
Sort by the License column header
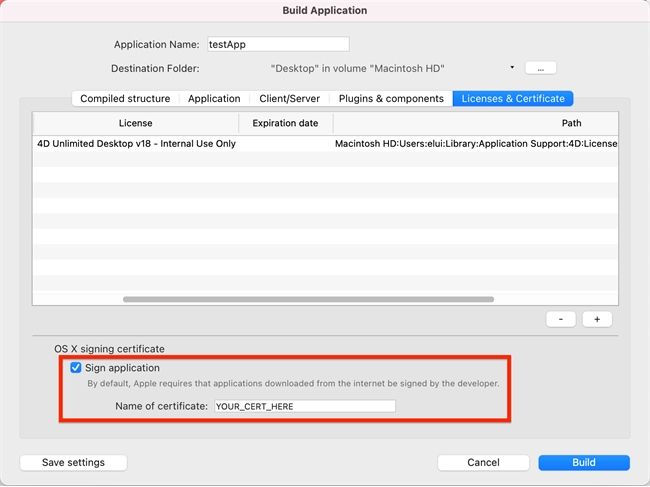pos(136,123)
